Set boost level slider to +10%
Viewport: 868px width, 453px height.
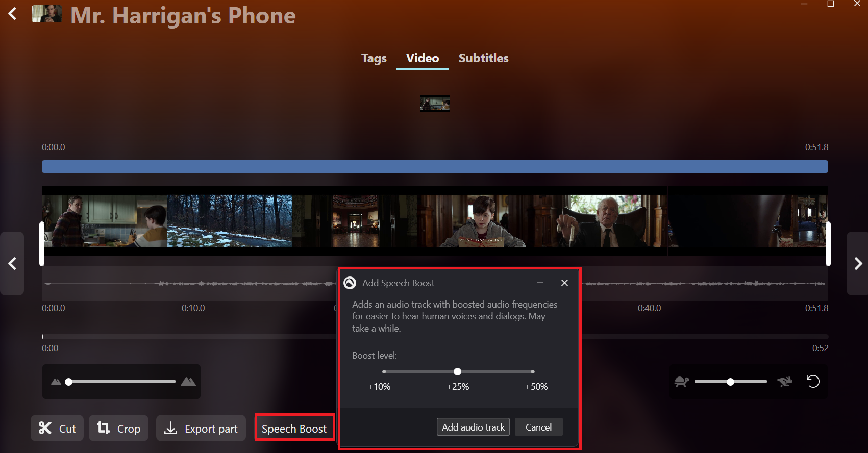tap(384, 372)
